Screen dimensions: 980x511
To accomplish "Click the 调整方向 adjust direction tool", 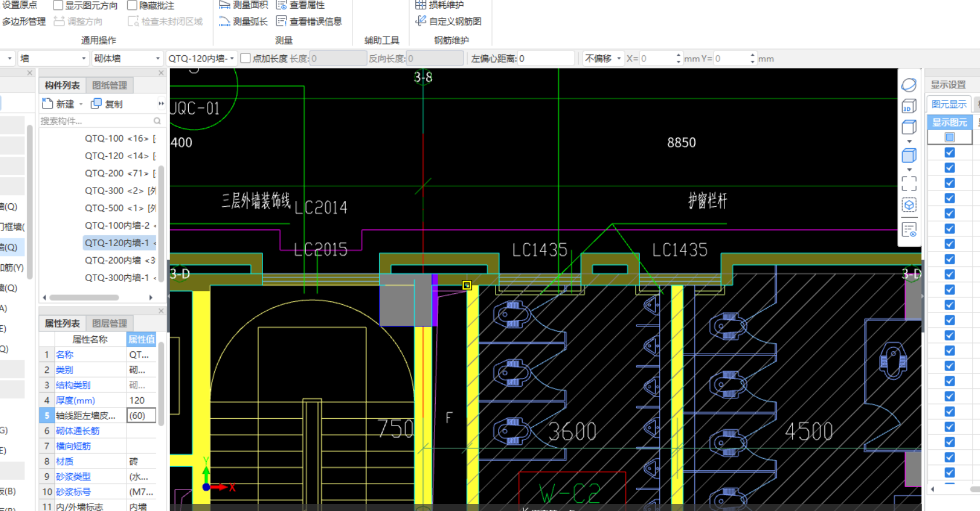I will pyautogui.click(x=78, y=21).
